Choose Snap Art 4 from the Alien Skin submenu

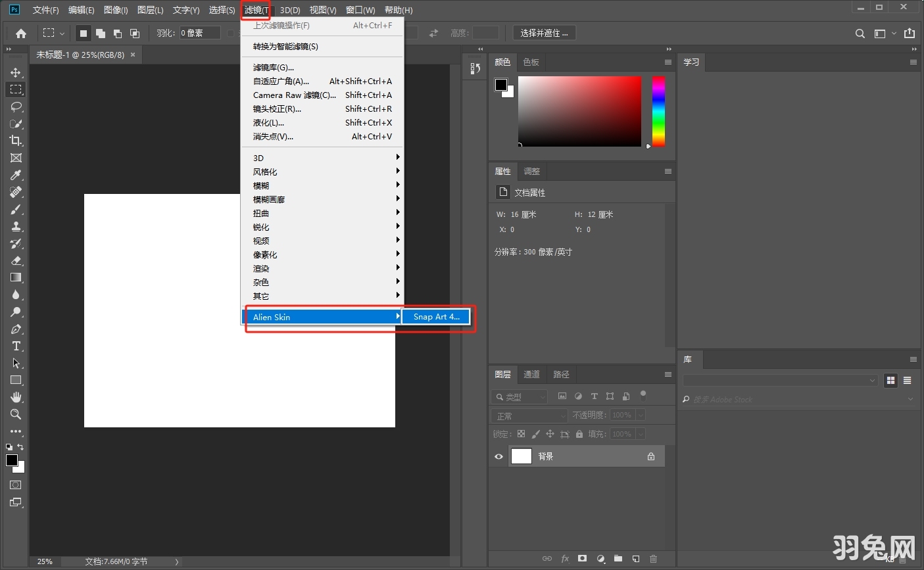coord(435,317)
